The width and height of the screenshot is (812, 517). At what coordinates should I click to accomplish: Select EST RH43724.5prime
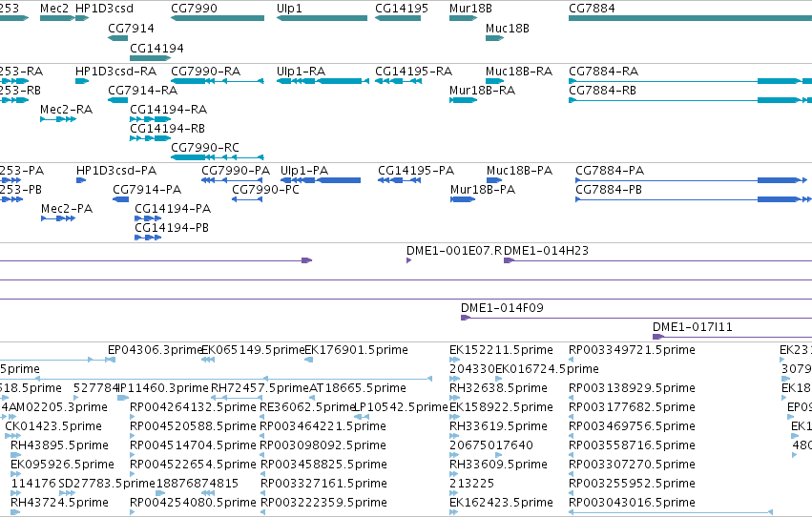point(59,503)
